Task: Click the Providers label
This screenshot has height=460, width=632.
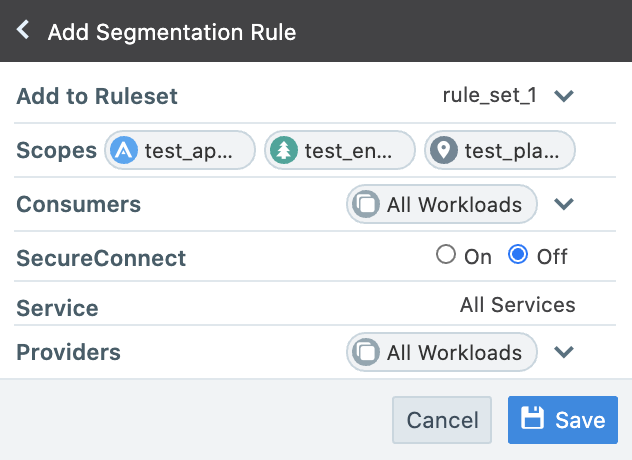Action: coord(69,352)
